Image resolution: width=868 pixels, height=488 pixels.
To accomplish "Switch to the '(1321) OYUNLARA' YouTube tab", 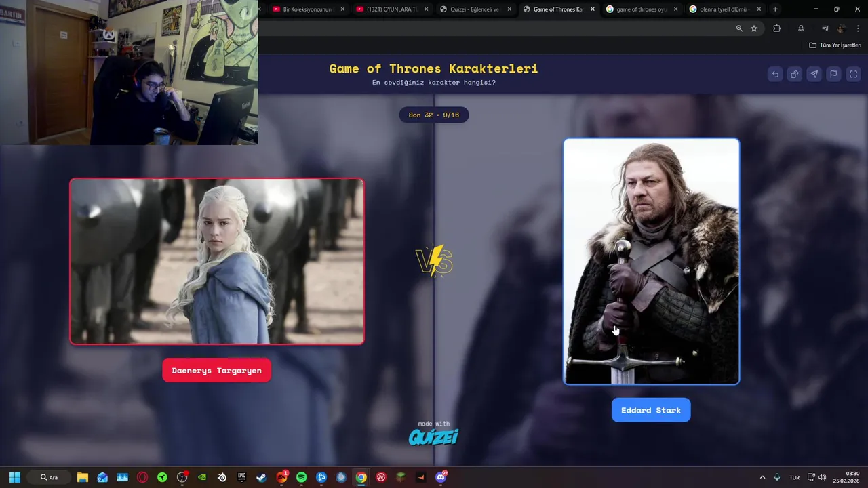I will pos(393,9).
